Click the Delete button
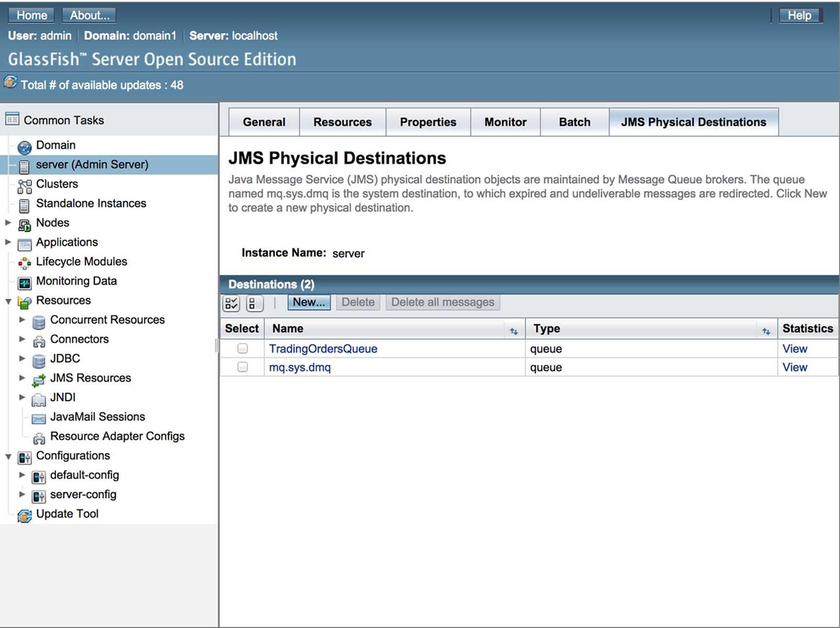Image resolution: width=840 pixels, height=628 pixels. 358,302
